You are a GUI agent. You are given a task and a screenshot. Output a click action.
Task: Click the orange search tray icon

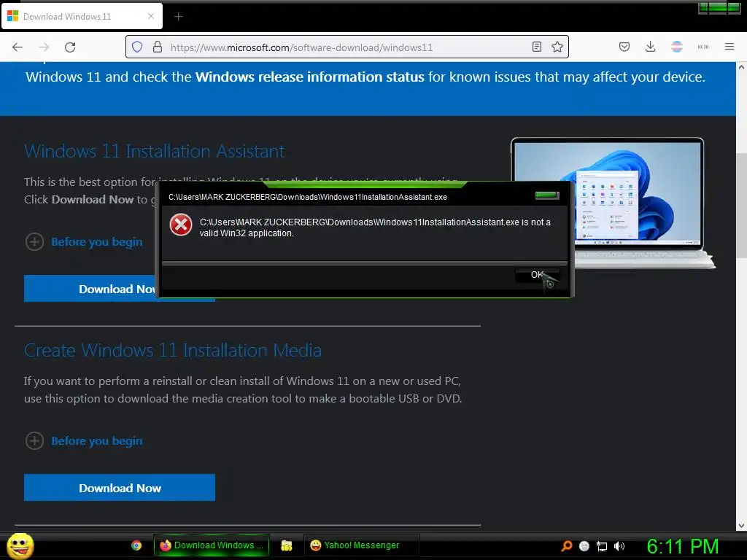(x=566, y=546)
